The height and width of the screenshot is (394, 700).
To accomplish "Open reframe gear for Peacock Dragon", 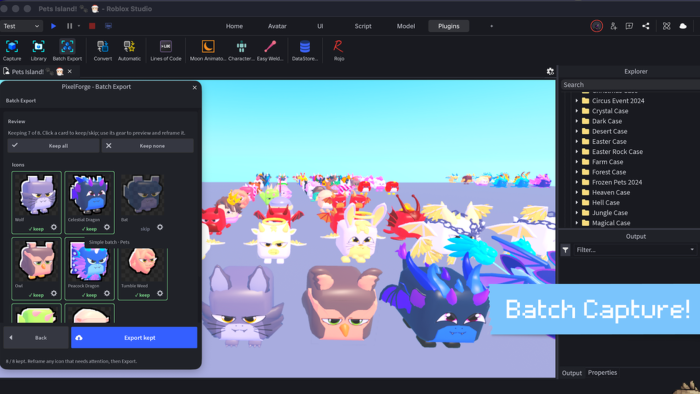I will pyautogui.click(x=107, y=293).
